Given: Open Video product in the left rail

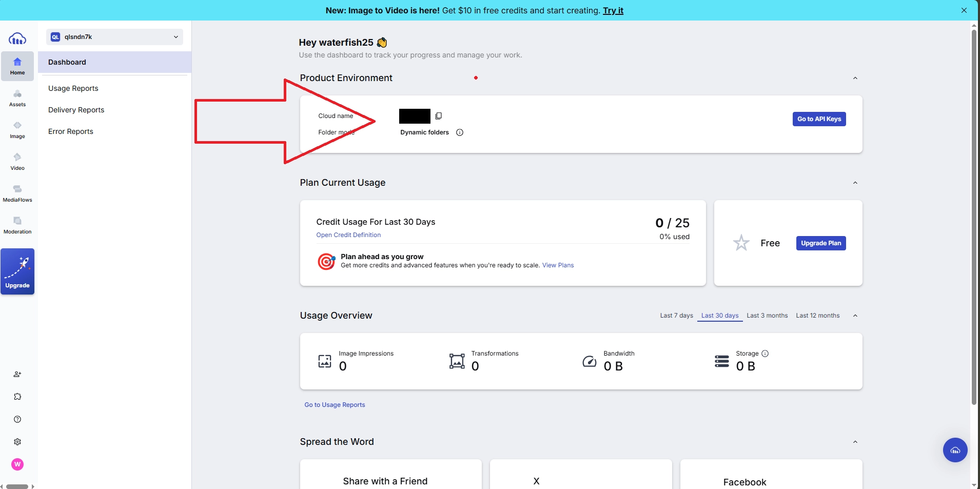Looking at the screenshot, I should [17, 162].
